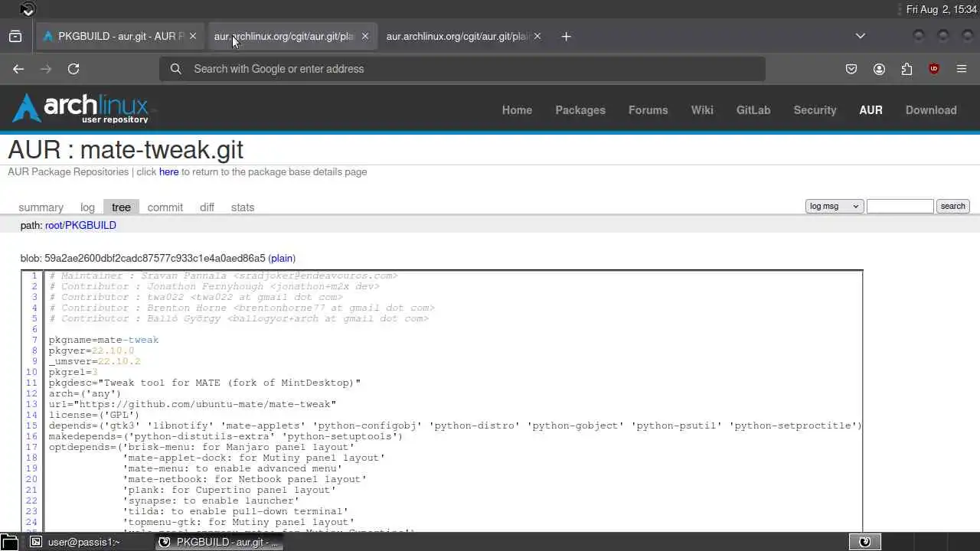980x551 pixels.
Task: Open the Security nav link
Action: [815, 110]
